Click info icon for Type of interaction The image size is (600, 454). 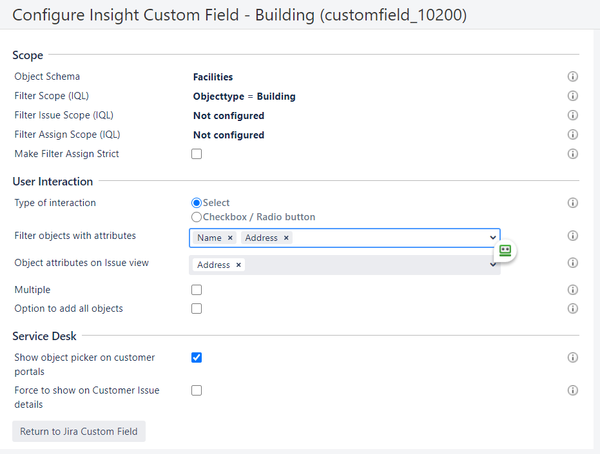(x=573, y=203)
